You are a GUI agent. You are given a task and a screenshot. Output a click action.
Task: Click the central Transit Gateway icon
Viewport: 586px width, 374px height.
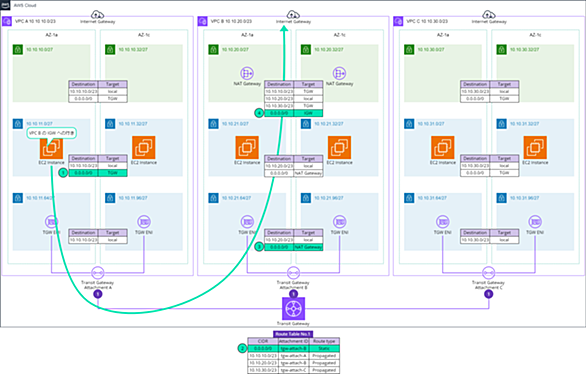[x=293, y=309]
